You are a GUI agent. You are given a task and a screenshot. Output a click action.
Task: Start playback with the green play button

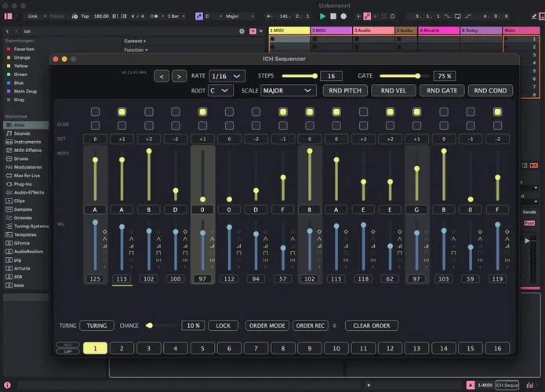[322, 16]
